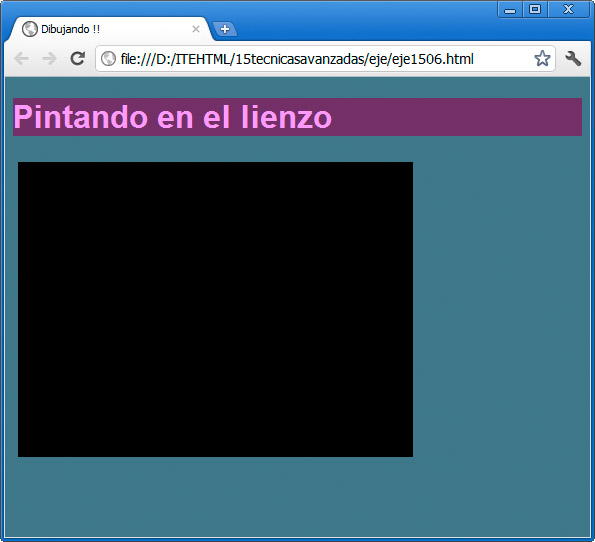The width and height of the screenshot is (595, 542).
Task: Click the Pintando en el lienzo heading
Action: 173,117
